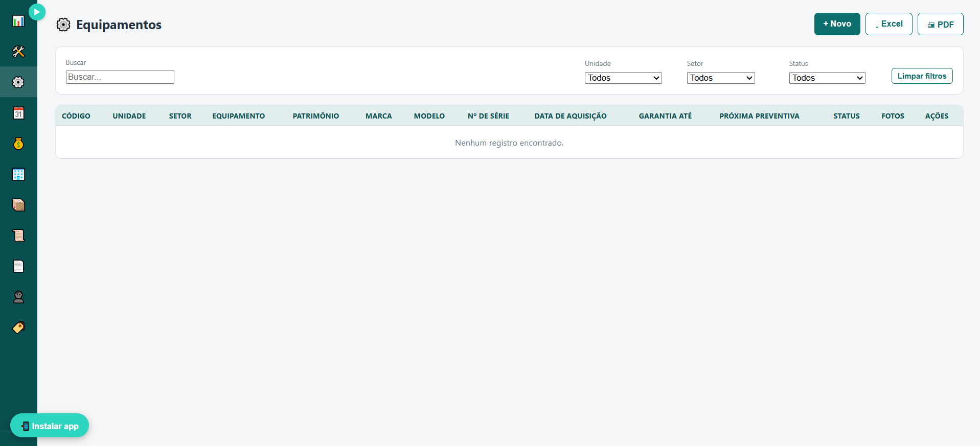
Task: Expand sidebar with the round play button
Action: pos(37,12)
